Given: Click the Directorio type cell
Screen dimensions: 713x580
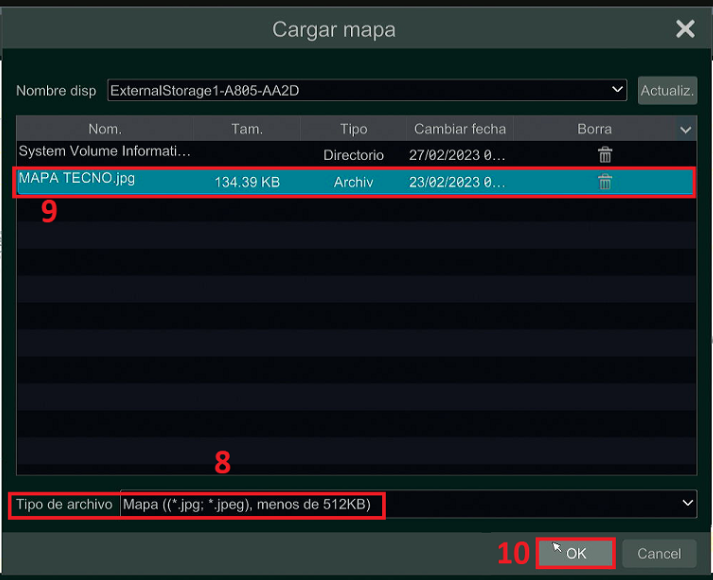Looking at the screenshot, I should pyautogui.click(x=353, y=156).
